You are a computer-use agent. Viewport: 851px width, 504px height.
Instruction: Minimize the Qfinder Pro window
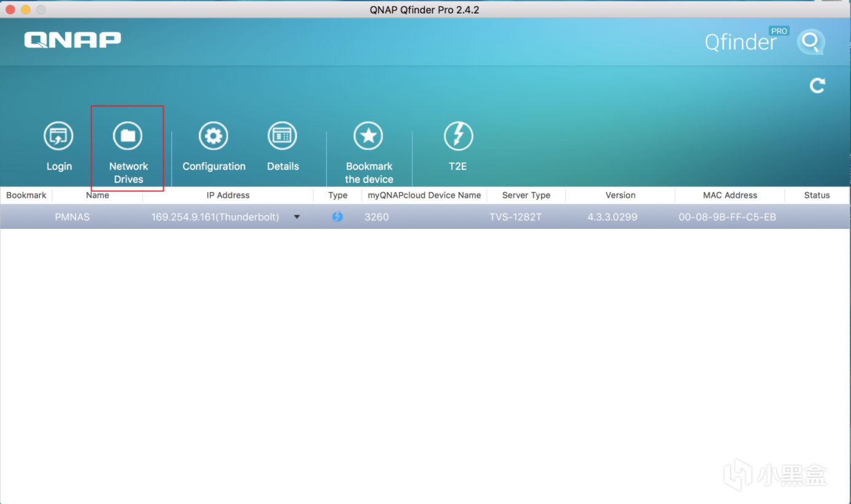point(26,10)
